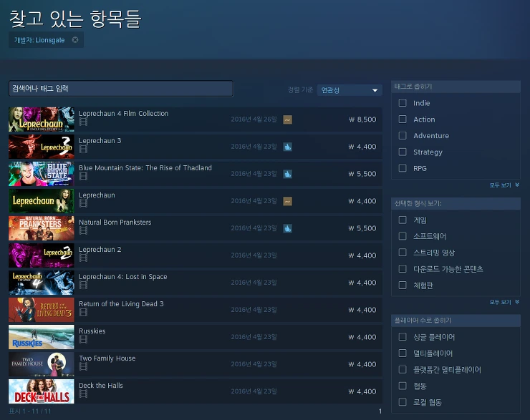Tick the 다운로드 가능한 콘텐츠 checkbox
This screenshot has width=530, height=420.
pyautogui.click(x=403, y=269)
